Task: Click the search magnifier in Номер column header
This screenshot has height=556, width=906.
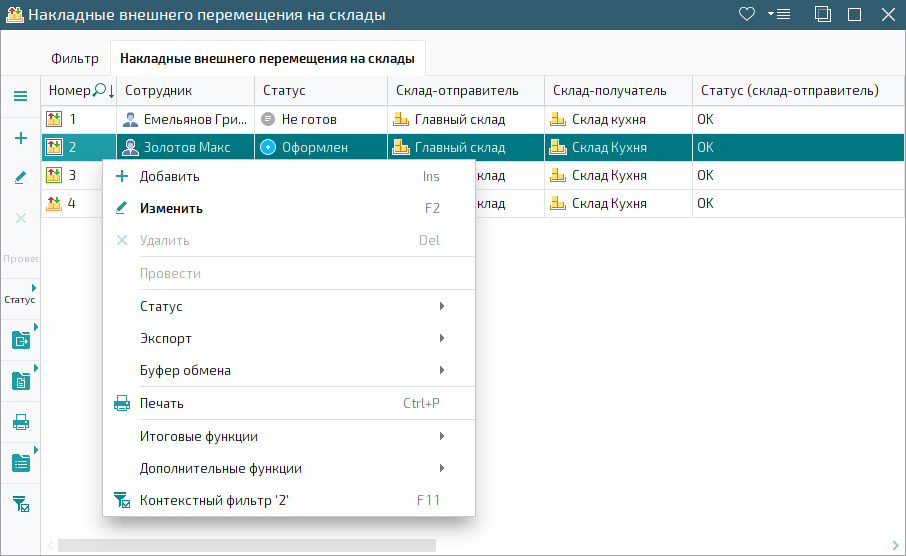Action: (98, 90)
